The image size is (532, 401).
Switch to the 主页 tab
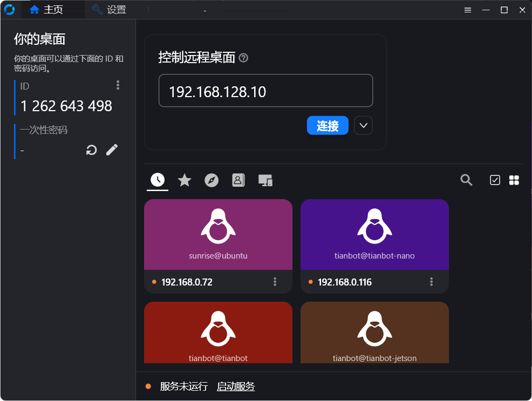[46, 10]
